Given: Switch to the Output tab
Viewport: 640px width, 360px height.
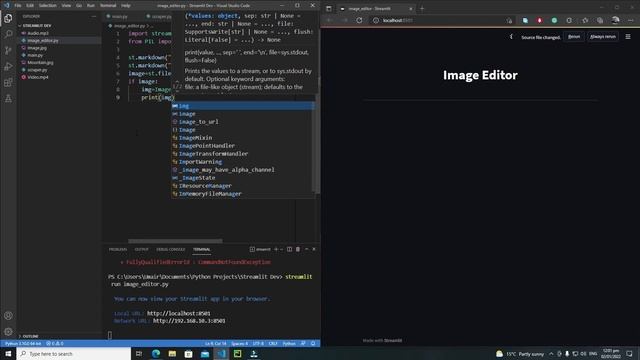Looking at the screenshot, I should point(141,249).
